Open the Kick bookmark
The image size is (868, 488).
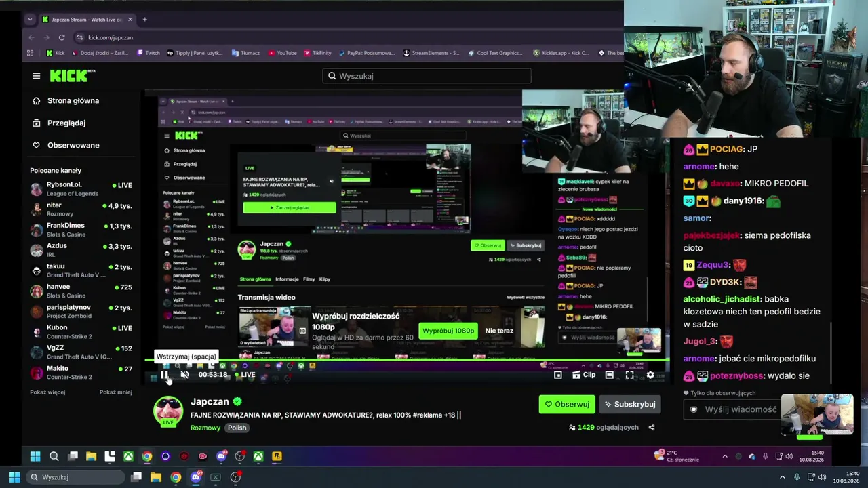tap(55, 53)
